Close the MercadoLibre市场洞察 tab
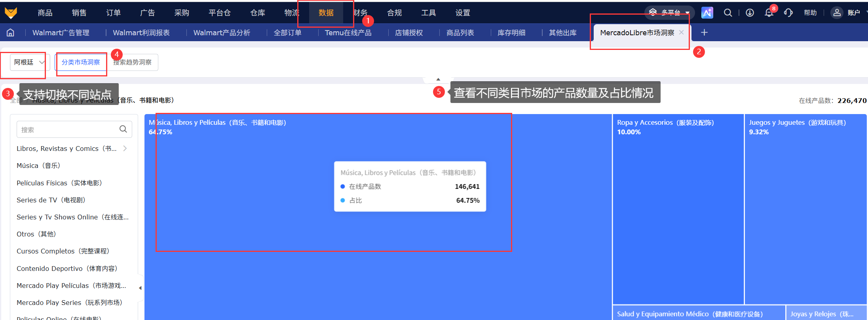This screenshot has height=320, width=868. coord(681,32)
